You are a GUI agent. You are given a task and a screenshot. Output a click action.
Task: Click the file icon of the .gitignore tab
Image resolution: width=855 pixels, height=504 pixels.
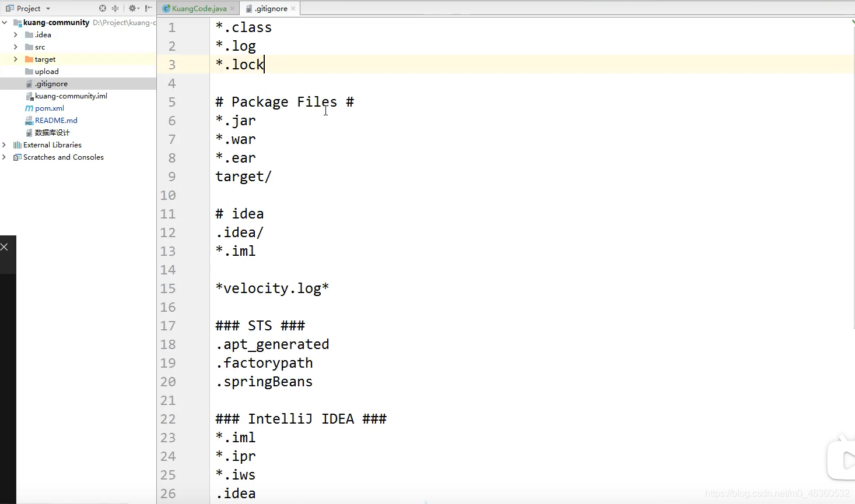[249, 9]
